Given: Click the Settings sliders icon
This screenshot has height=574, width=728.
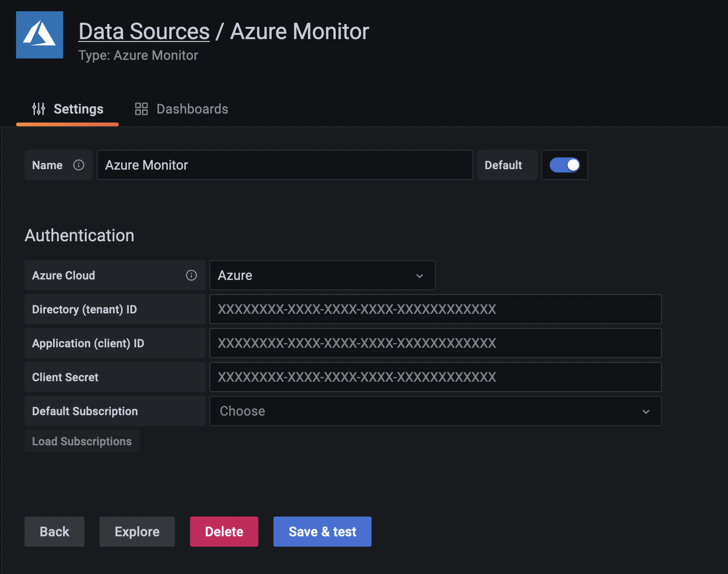Looking at the screenshot, I should point(39,109).
